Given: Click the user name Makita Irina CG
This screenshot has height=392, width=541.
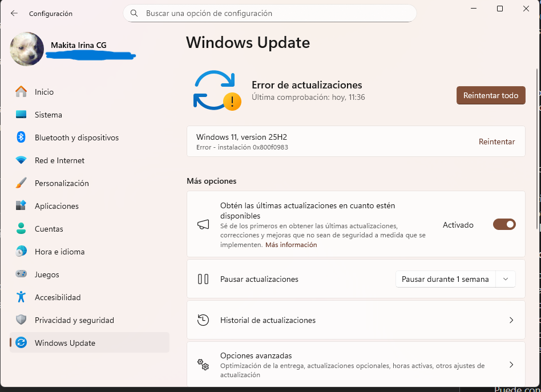Looking at the screenshot, I should [x=79, y=45].
